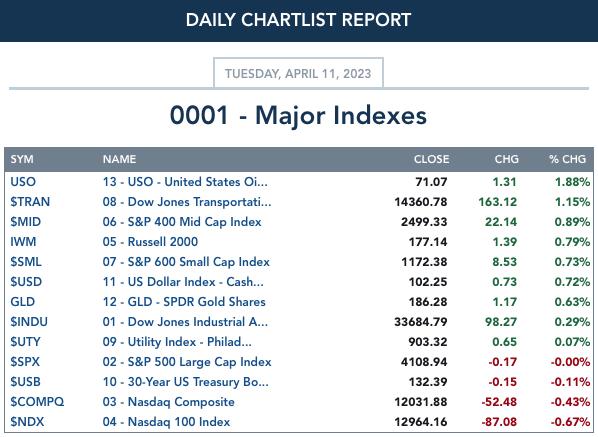This screenshot has height=437, width=598.
Task: Click the GLD symbol link
Action: click(23, 302)
